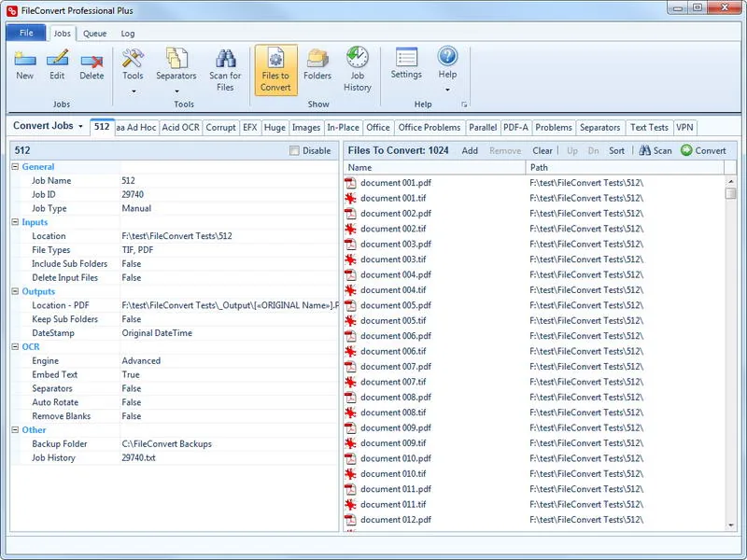Click Scan for Files binoculars icon
This screenshot has width=747, height=560.
(x=225, y=58)
